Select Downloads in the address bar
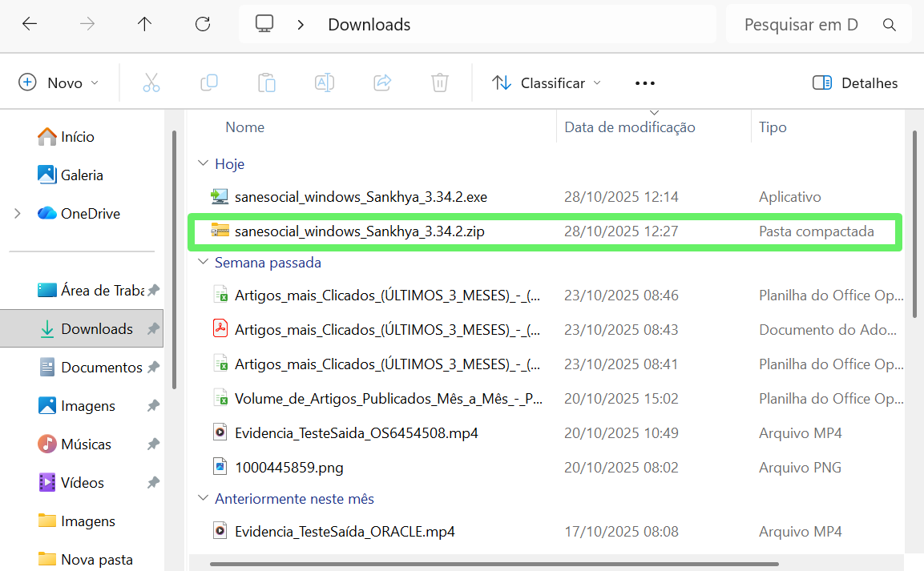 (x=369, y=25)
